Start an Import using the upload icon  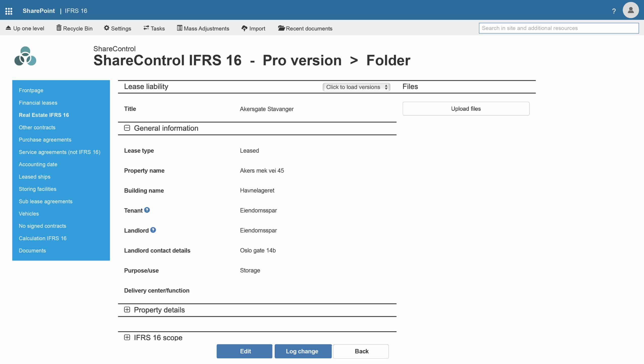(x=253, y=28)
